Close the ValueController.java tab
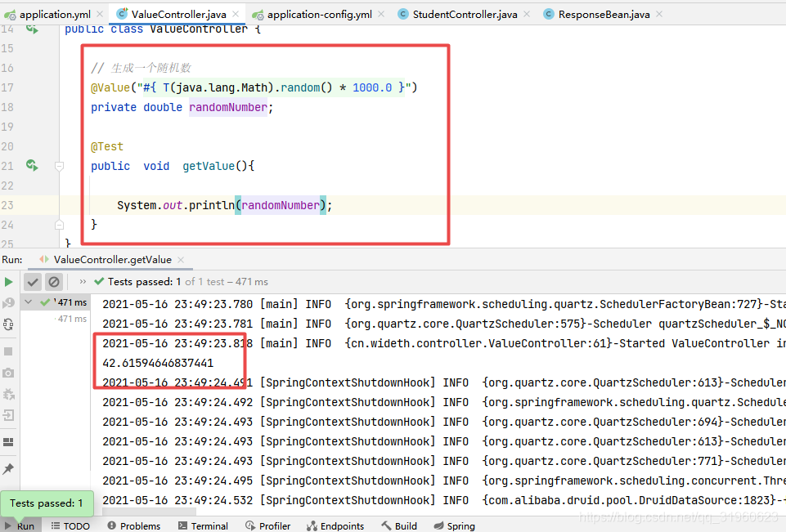The height and width of the screenshot is (532, 786). point(236,15)
